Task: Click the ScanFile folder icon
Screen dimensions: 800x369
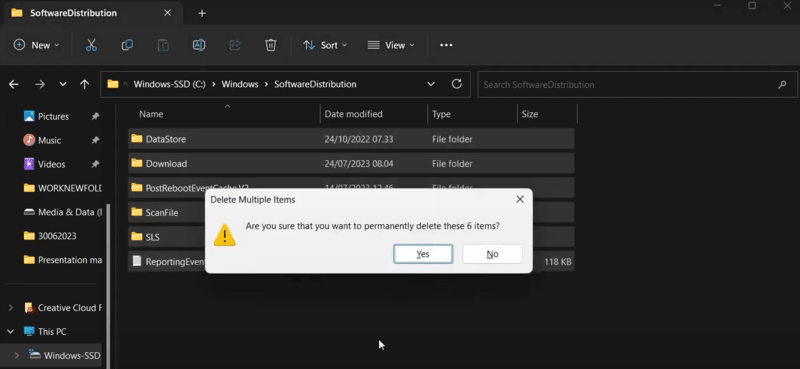Action: [137, 212]
